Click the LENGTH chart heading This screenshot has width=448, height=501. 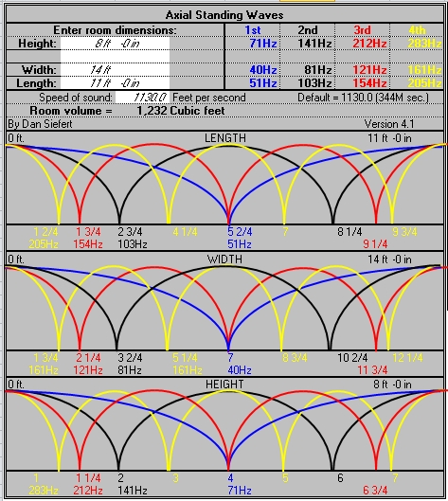click(x=225, y=138)
